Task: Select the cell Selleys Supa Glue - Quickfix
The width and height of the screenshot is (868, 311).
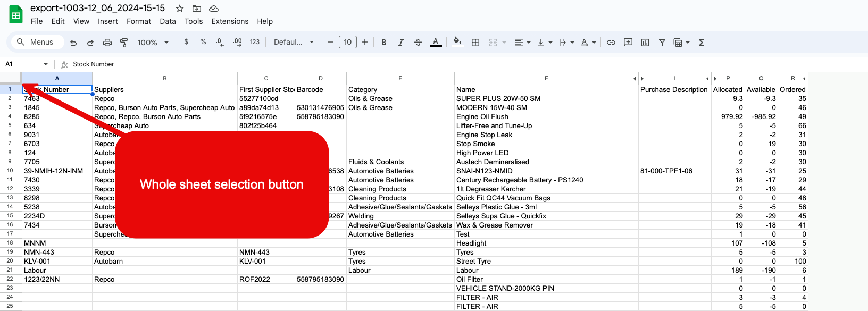Action: [546, 216]
